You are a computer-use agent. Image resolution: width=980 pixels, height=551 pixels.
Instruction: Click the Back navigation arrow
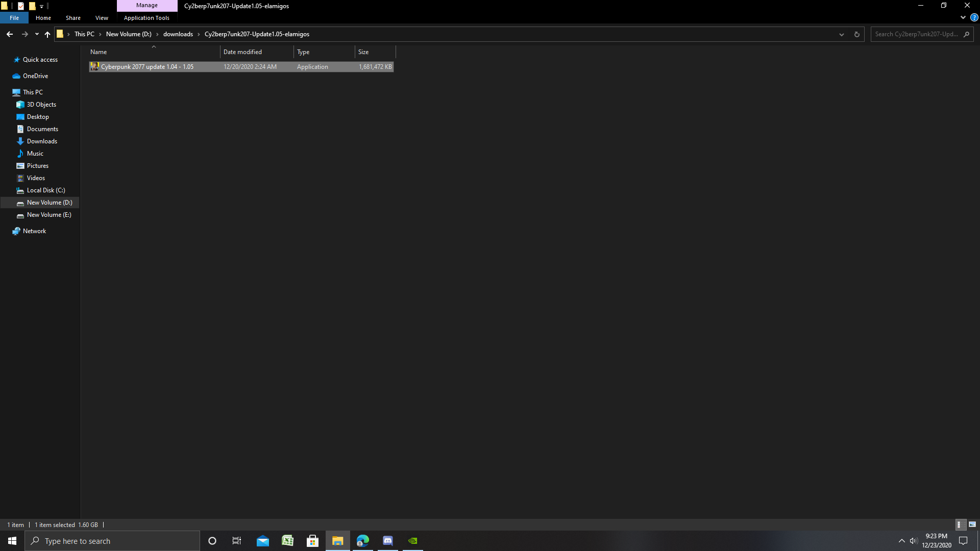tap(10, 34)
